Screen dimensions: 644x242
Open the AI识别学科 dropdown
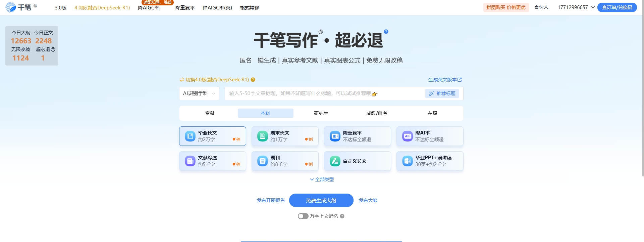(199, 93)
